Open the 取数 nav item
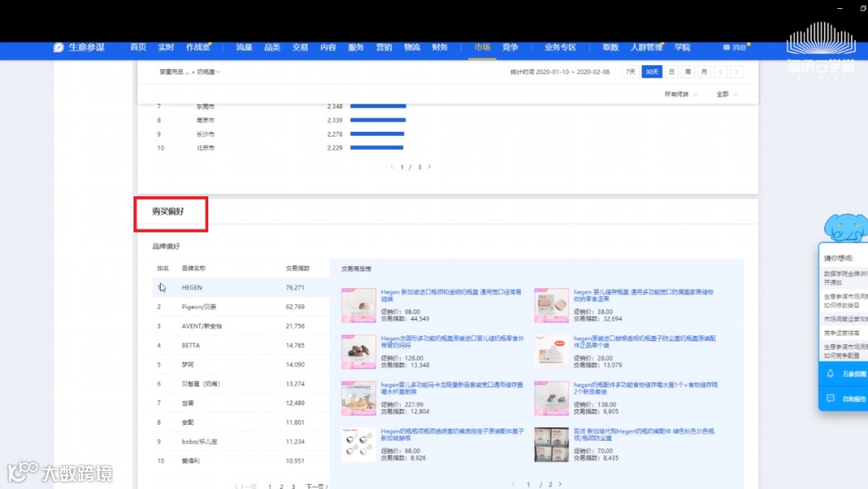This screenshot has width=868, height=489. [x=611, y=47]
